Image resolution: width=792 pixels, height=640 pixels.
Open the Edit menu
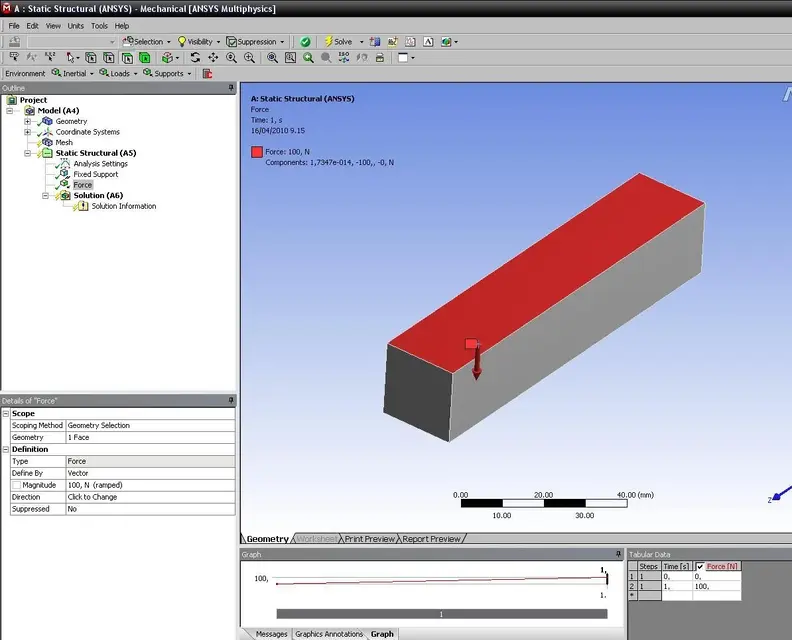(x=32, y=26)
